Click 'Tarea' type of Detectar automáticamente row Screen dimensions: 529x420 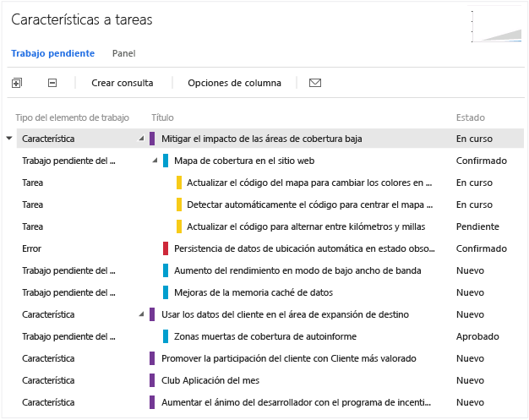[32, 205]
